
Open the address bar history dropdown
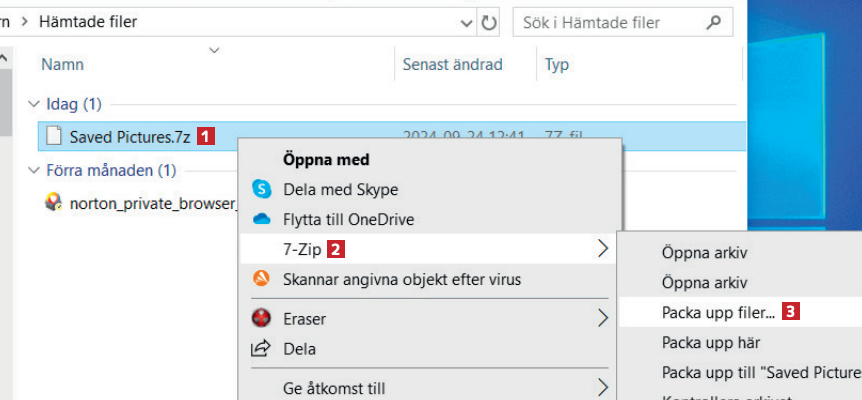(x=466, y=21)
